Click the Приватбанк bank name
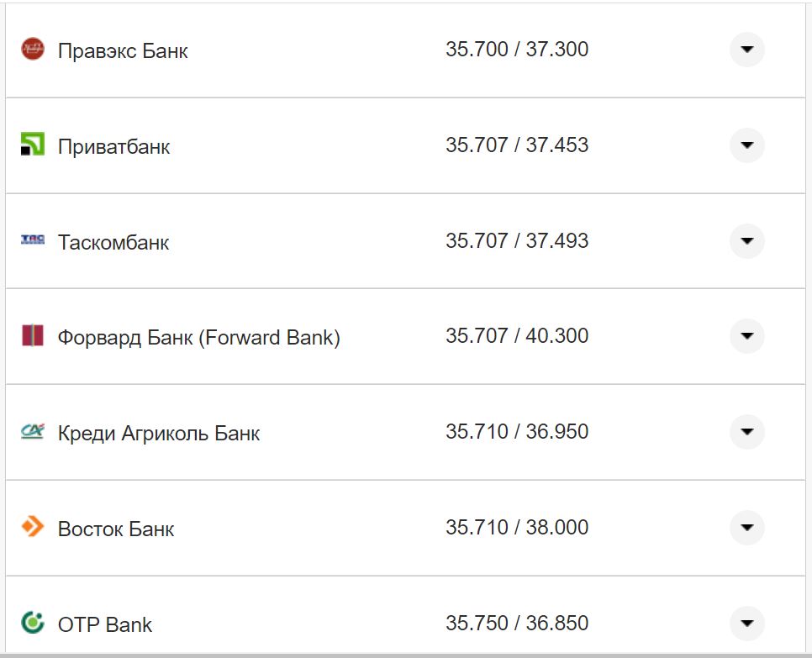Screen dimensions: 812x658 click(x=113, y=146)
